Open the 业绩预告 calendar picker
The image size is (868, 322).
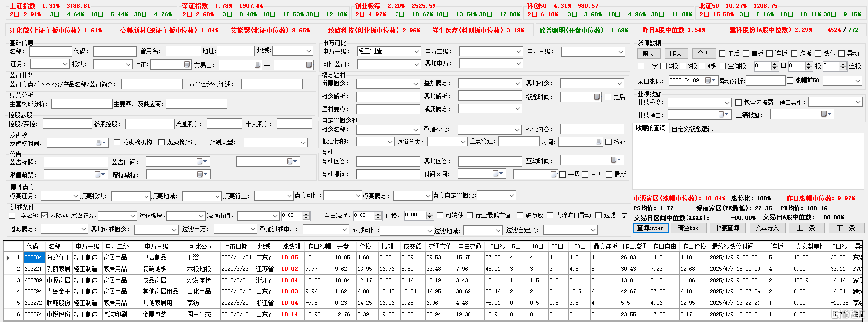tap(723, 114)
